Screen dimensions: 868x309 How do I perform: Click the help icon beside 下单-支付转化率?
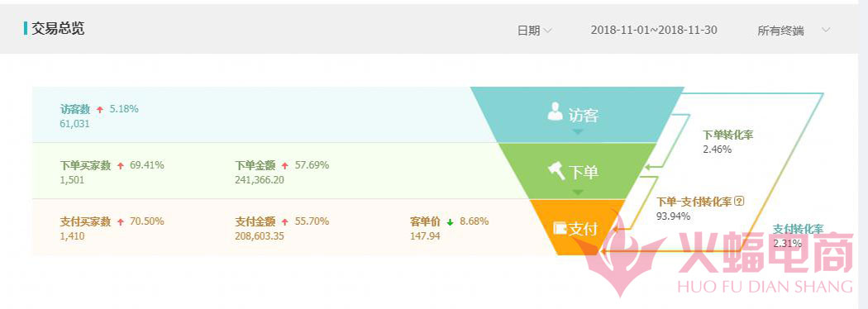739,202
